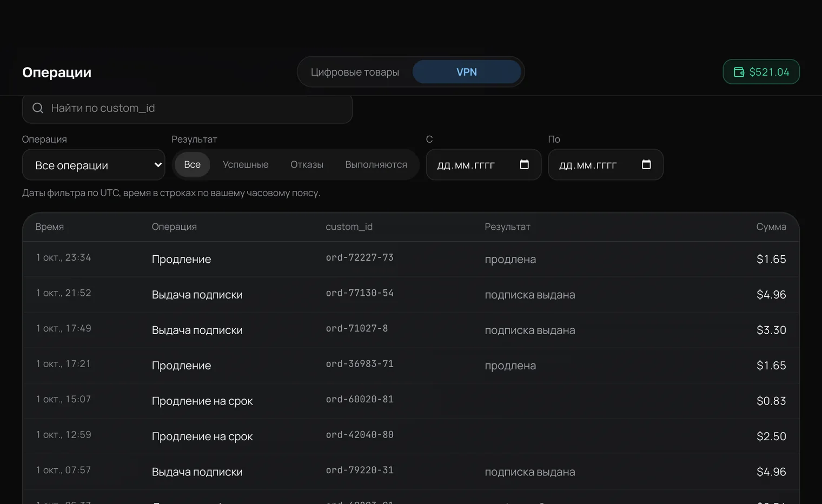The width and height of the screenshot is (822, 504).
Task: Click the timestamp 1 окт., 15:07
Action: click(63, 399)
